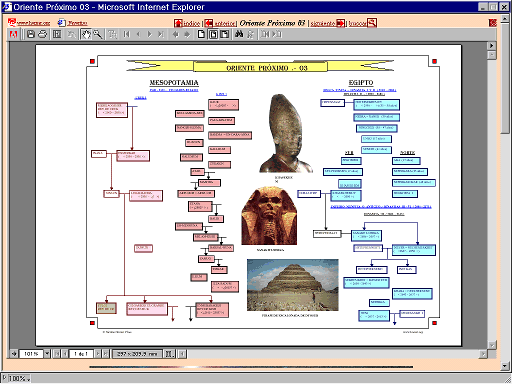This screenshot has width=512, height=384.
Task: Open the zoom level dropdown arrow
Action: tap(47, 354)
